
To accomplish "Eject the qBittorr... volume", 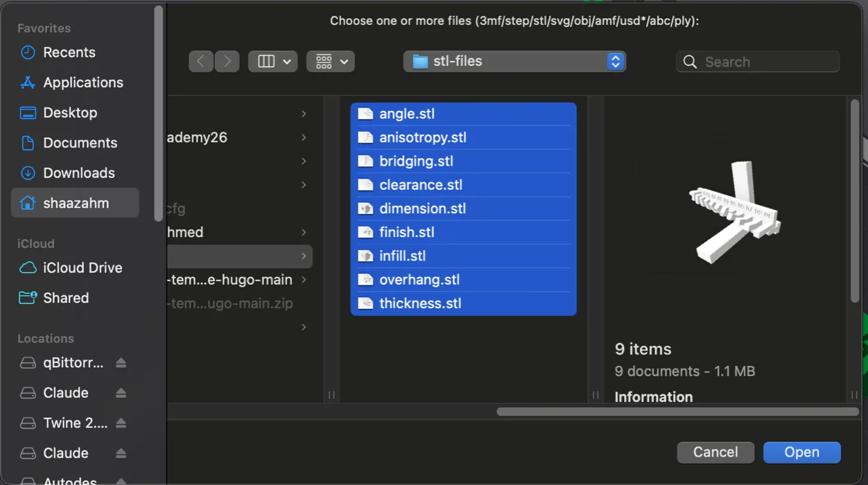I will [121, 363].
